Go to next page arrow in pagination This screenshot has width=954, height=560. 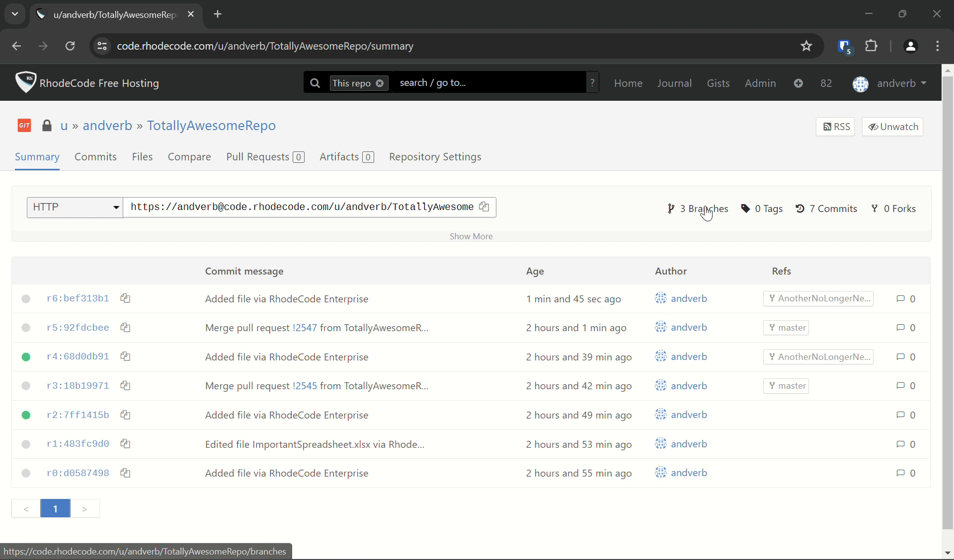(x=85, y=508)
